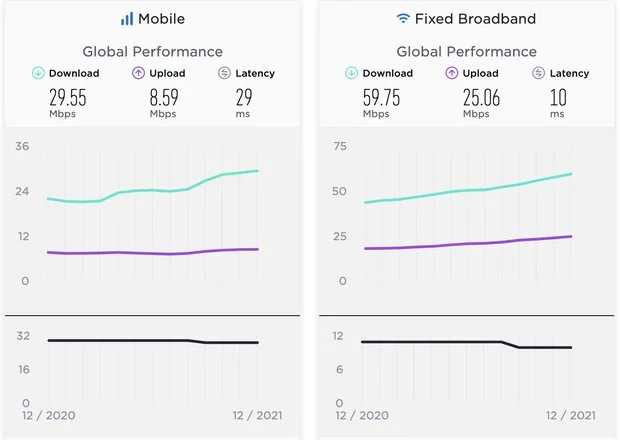This screenshot has width=620, height=440.
Task: Click the Mobile upload arrow icon
Action: point(139,72)
